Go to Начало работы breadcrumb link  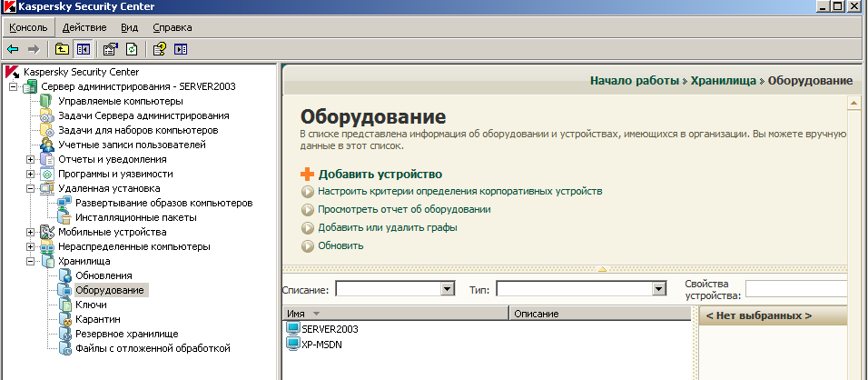(x=635, y=80)
